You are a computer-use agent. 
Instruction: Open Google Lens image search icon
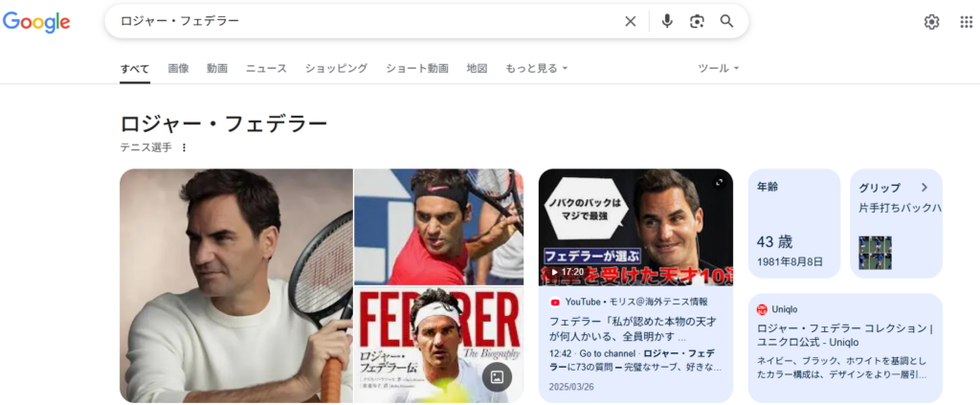tap(697, 22)
